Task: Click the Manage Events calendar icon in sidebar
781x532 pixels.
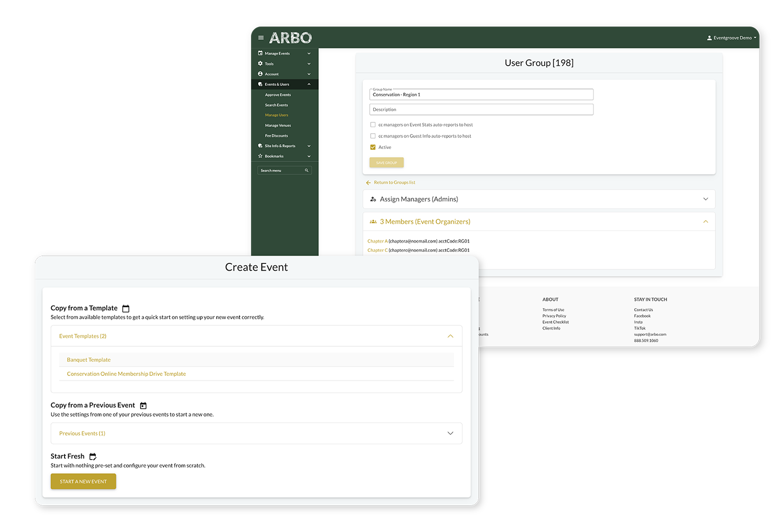Action: (260, 53)
